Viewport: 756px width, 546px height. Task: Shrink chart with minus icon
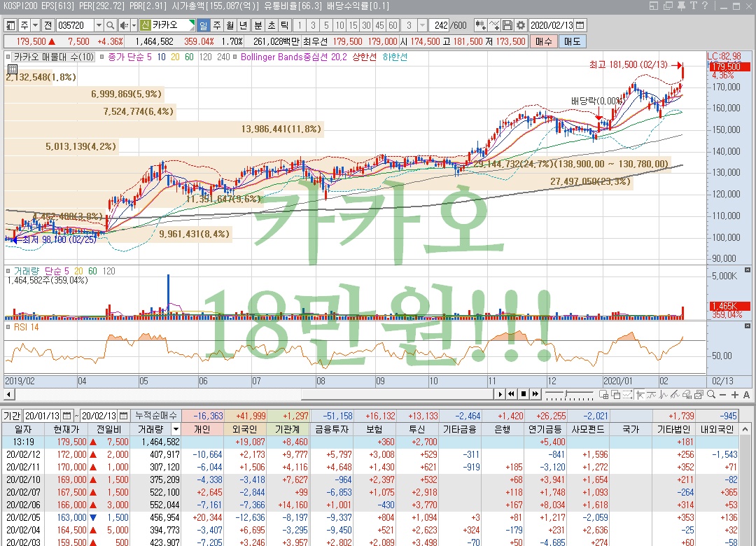[722, 395]
